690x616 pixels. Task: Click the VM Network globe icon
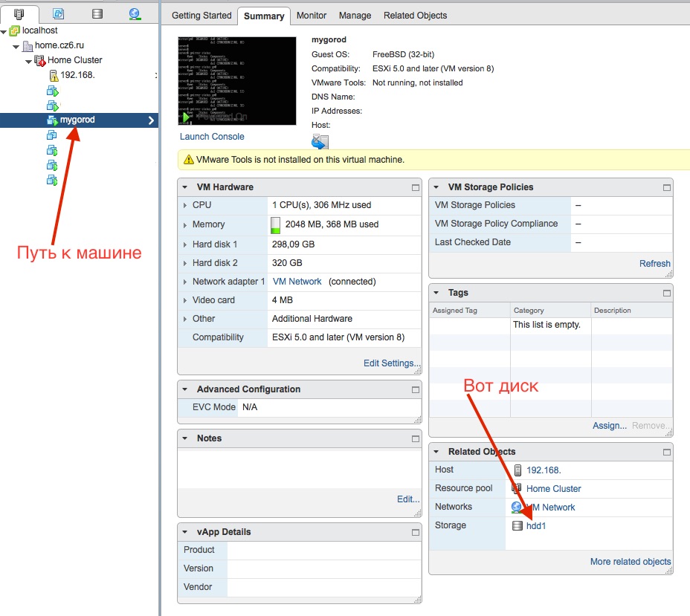coord(517,507)
